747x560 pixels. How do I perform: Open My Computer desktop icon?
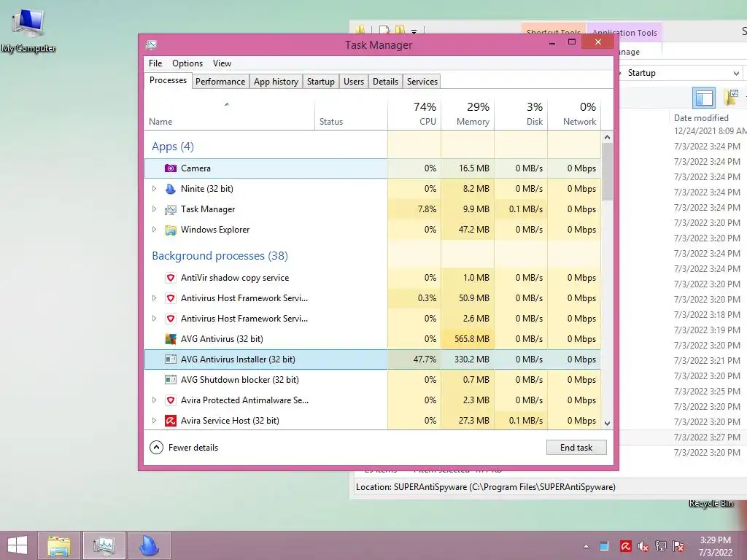coord(28,30)
